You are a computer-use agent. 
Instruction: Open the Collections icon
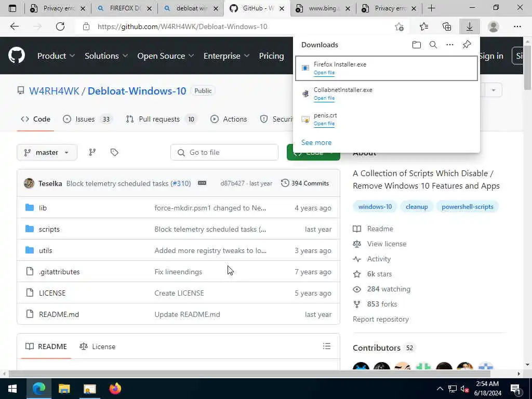click(447, 26)
